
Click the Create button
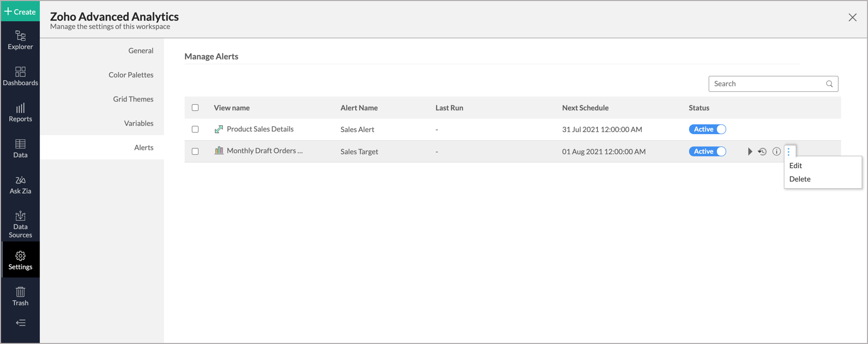(x=20, y=11)
